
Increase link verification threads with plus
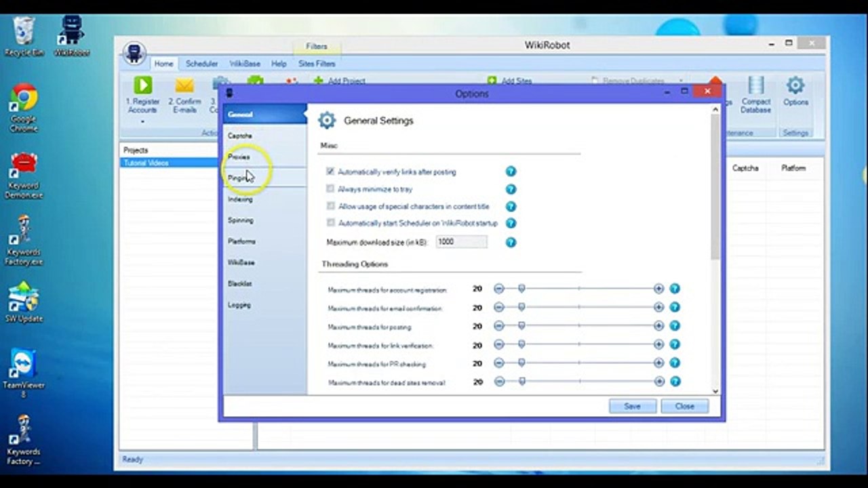(x=658, y=344)
